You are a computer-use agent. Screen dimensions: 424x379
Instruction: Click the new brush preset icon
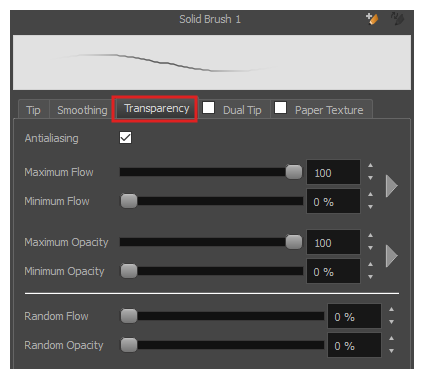point(372,19)
